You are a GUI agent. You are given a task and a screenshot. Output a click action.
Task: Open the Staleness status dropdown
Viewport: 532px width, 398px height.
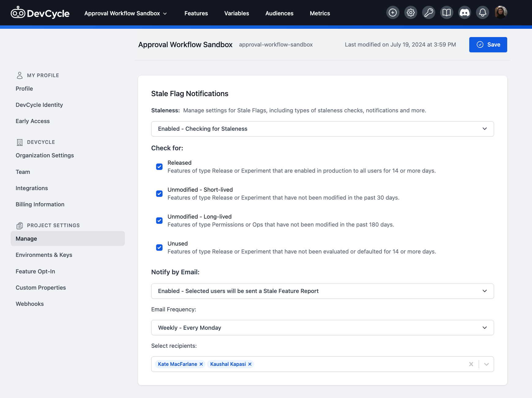(x=322, y=129)
